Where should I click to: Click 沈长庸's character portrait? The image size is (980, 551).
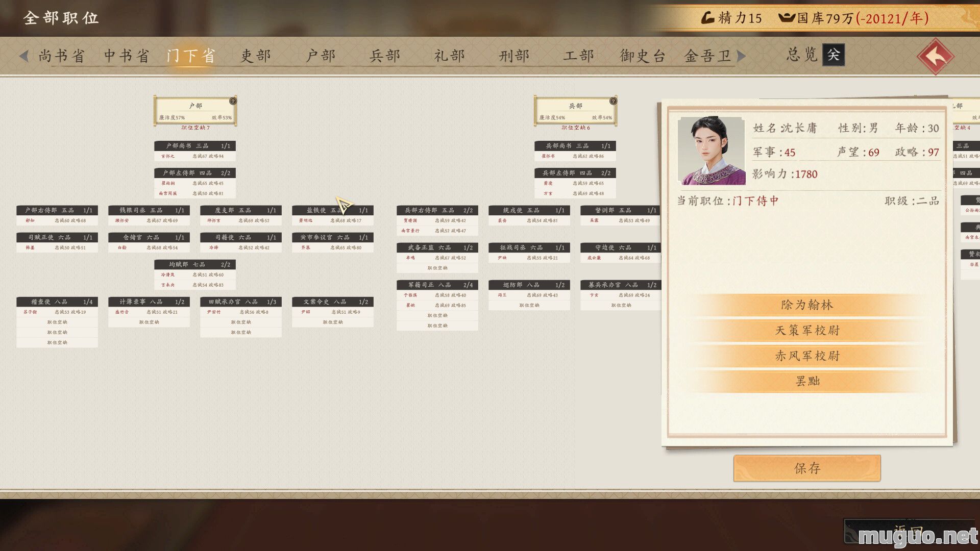711,151
